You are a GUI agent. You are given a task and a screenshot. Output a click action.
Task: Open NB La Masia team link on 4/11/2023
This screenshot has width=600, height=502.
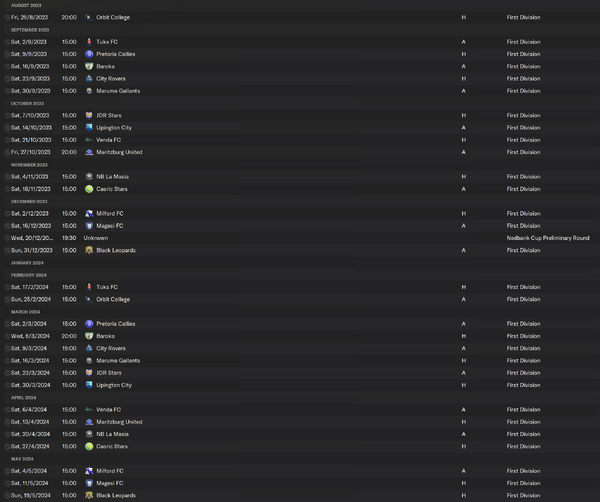click(x=112, y=177)
